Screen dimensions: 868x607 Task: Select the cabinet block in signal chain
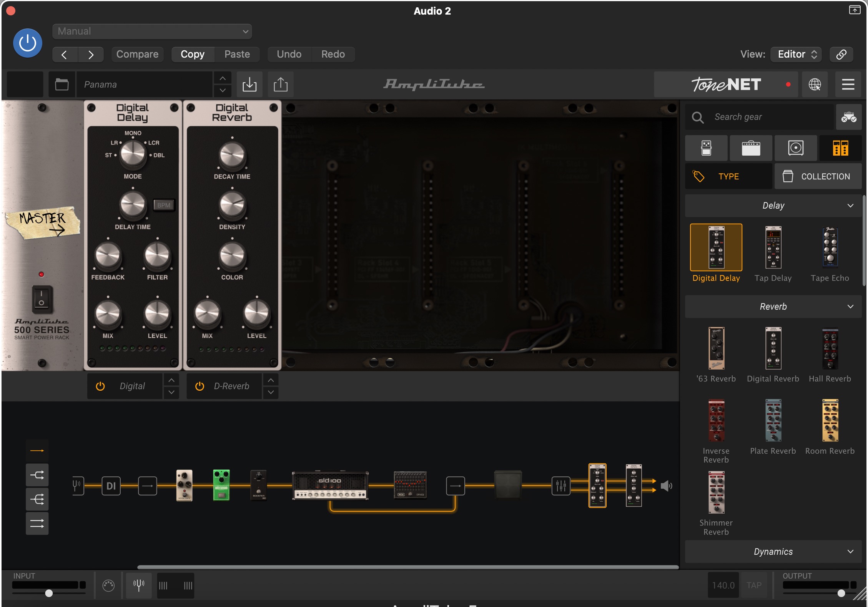pos(508,484)
